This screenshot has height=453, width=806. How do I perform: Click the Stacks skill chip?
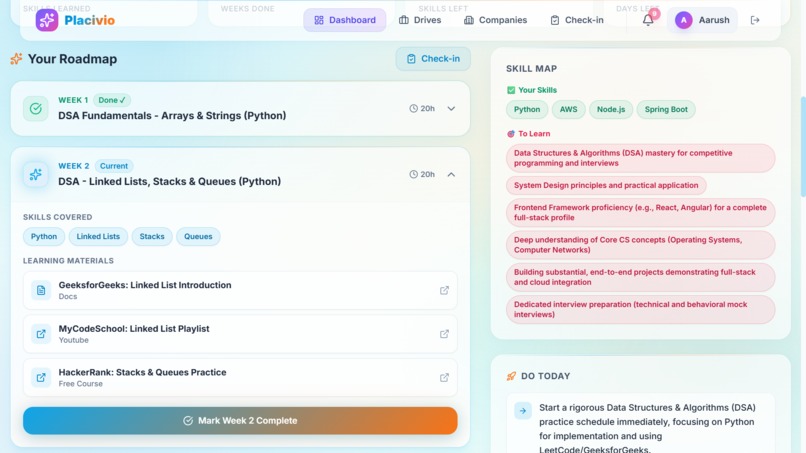pyautogui.click(x=152, y=237)
